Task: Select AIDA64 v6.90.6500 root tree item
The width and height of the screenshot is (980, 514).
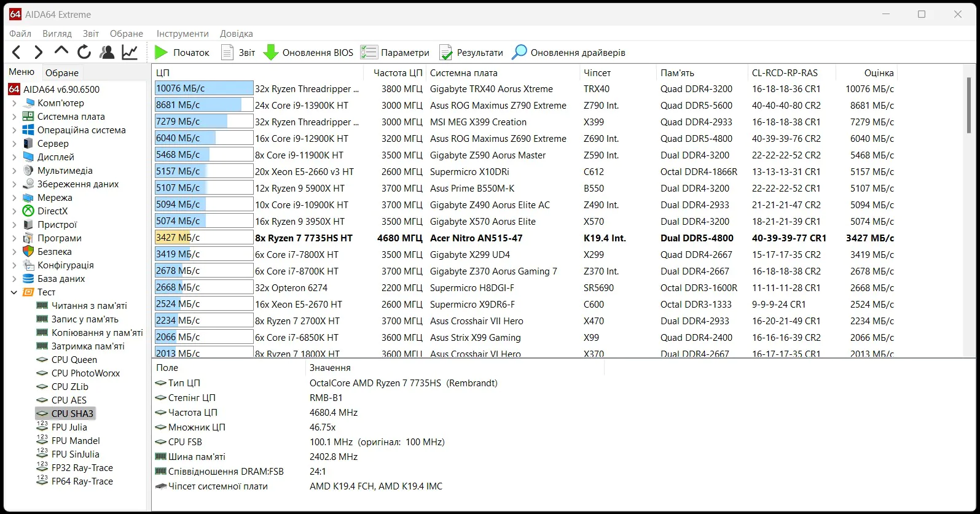Action: (54, 90)
